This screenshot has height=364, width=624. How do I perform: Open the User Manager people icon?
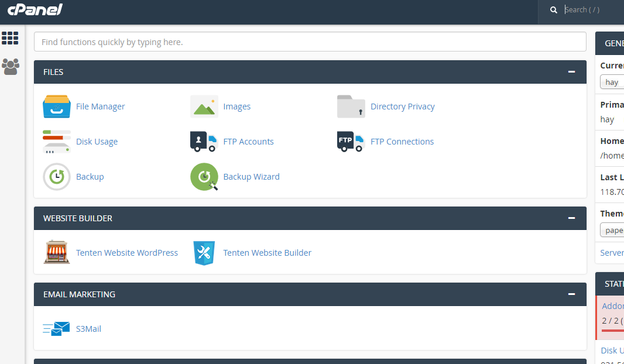(x=11, y=67)
